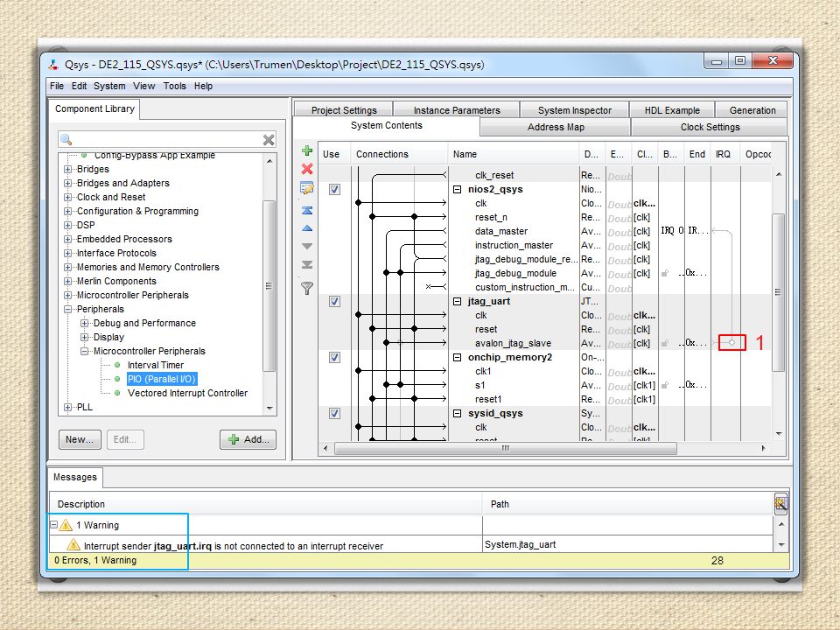Click the move-up toolbar triangle icon
Screen dimensions: 840x630
coord(307,228)
